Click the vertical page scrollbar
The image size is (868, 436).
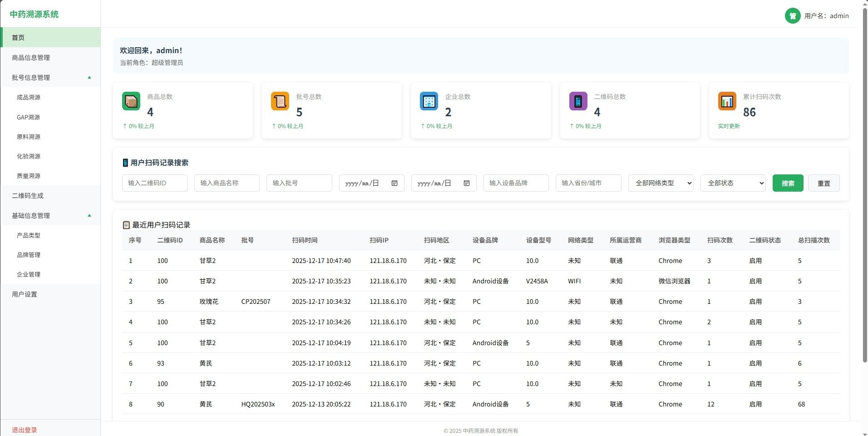[865, 182]
